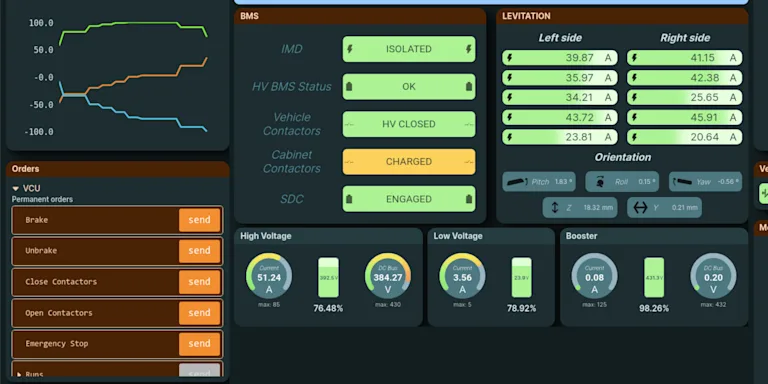Click the Yaw orientation icon
This screenshot has width=768, height=384.
click(682, 182)
